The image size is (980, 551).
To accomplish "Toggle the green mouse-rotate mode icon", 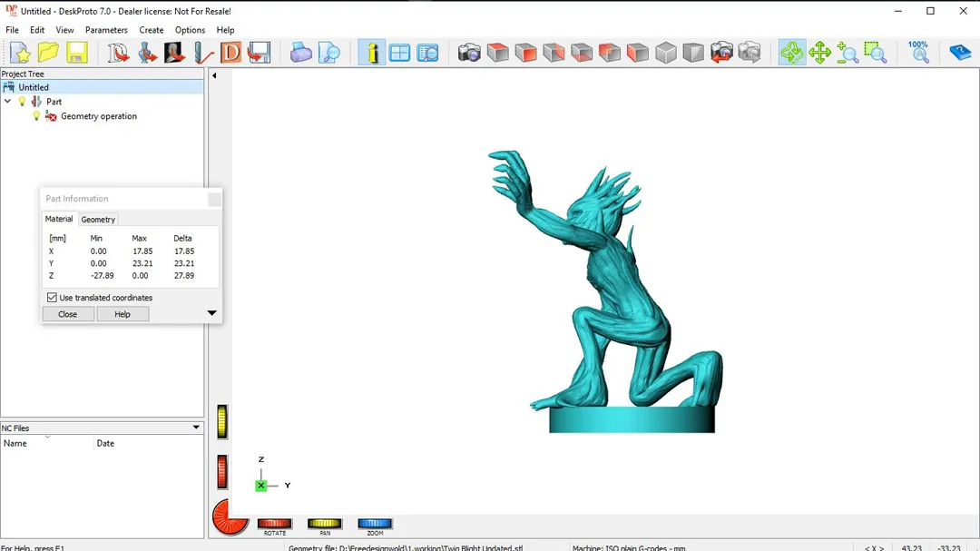I will pyautogui.click(x=792, y=53).
